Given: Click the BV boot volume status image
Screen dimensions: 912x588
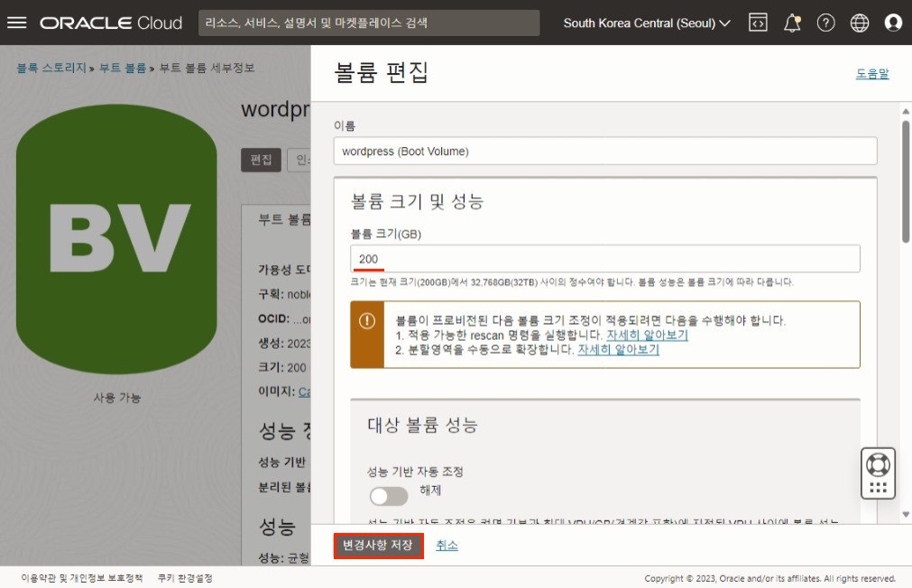Looking at the screenshot, I should (x=117, y=238).
